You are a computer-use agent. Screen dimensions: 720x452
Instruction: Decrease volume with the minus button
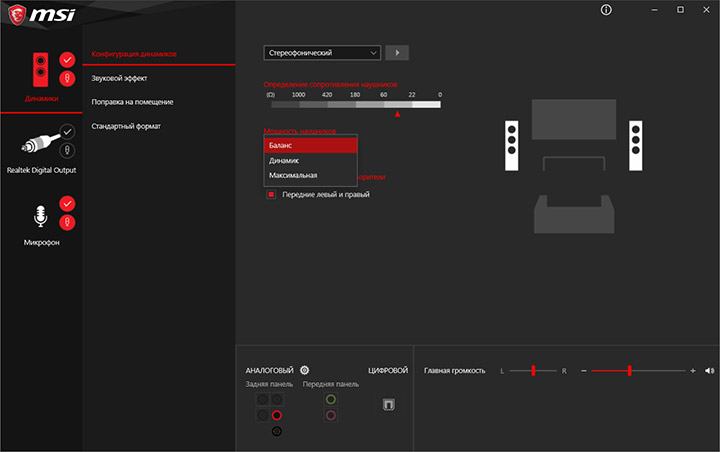tap(584, 371)
